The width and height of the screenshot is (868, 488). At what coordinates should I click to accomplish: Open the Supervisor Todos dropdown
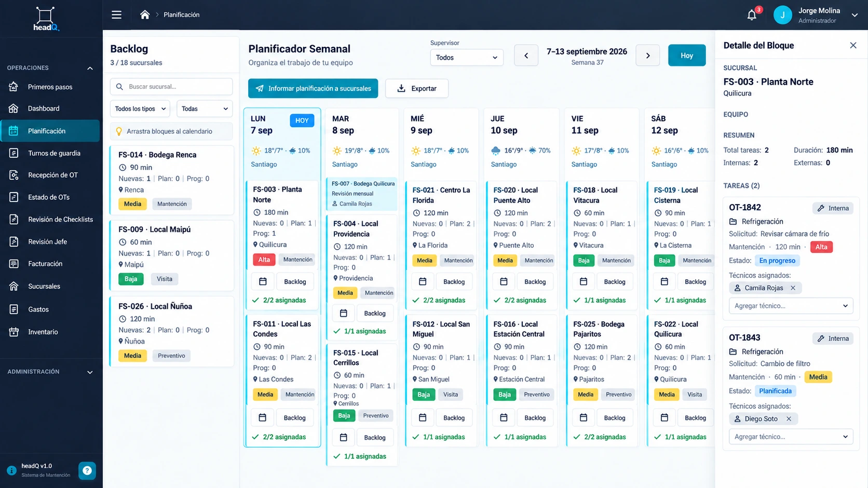point(467,57)
